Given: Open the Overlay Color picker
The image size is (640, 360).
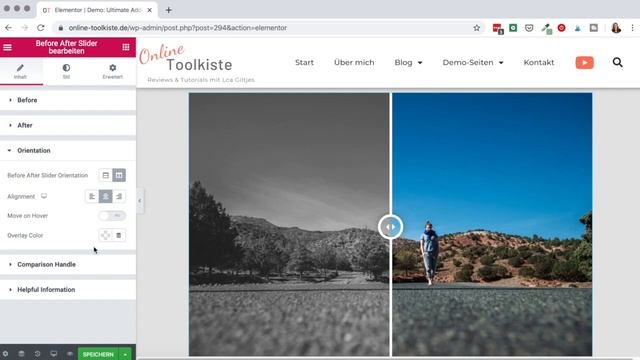Looking at the screenshot, I should pyautogui.click(x=106, y=235).
